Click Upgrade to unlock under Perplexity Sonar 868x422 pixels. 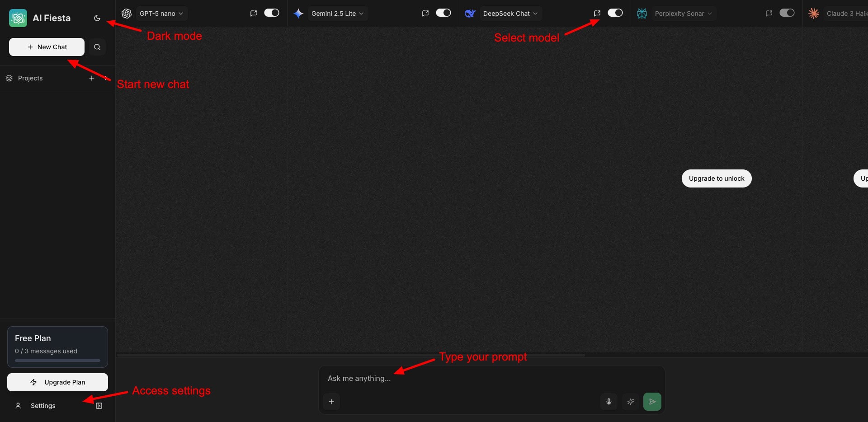[x=717, y=178]
